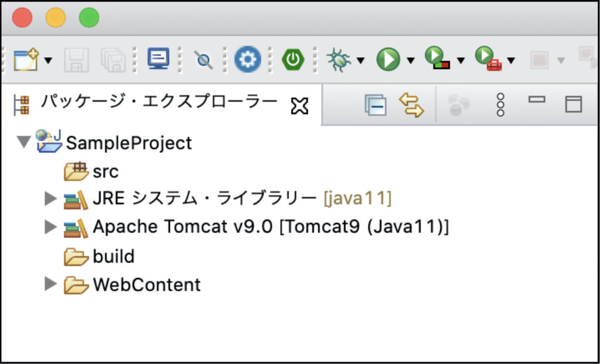The height and width of the screenshot is (364, 600).
Task: Toggle link with editor arrows
Action: 411,105
